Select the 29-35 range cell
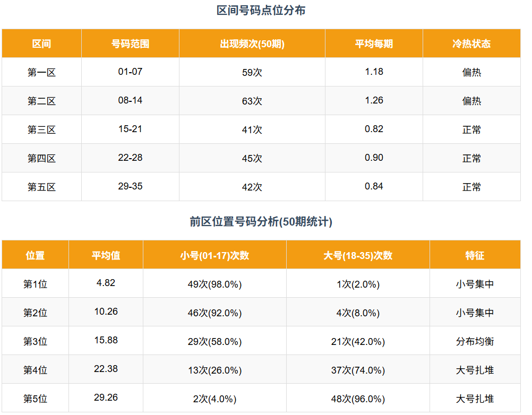This screenshot has height=415, width=532. pyautogui.click(x=130, y=186)
